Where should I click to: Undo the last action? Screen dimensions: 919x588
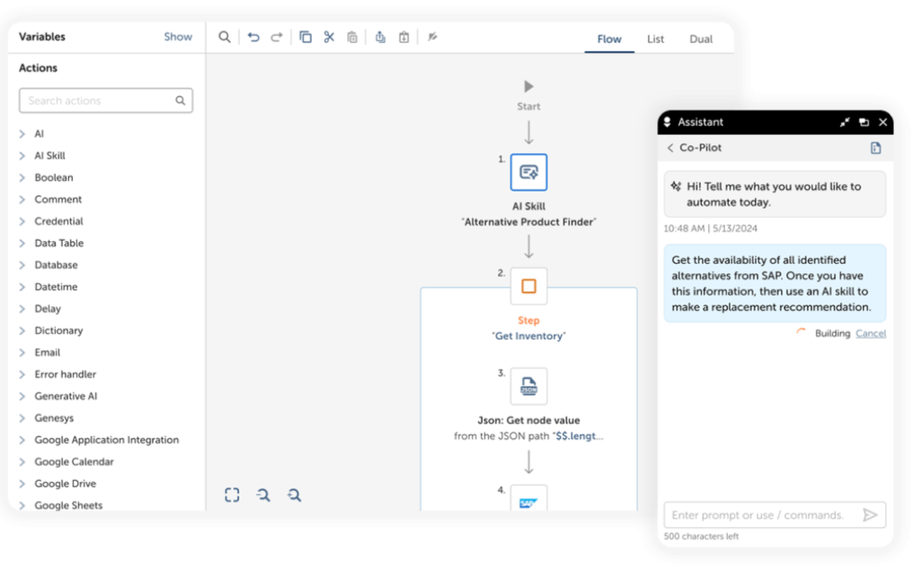[x=253, y=37]
